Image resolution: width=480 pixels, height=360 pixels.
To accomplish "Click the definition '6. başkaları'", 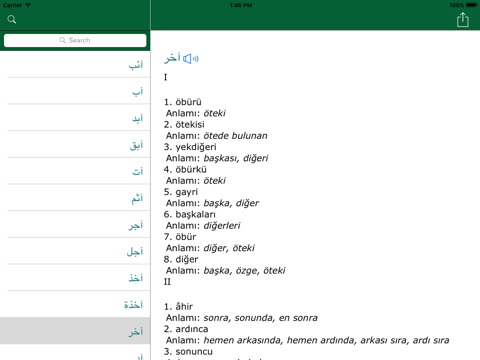I will (x=190, y=215).
